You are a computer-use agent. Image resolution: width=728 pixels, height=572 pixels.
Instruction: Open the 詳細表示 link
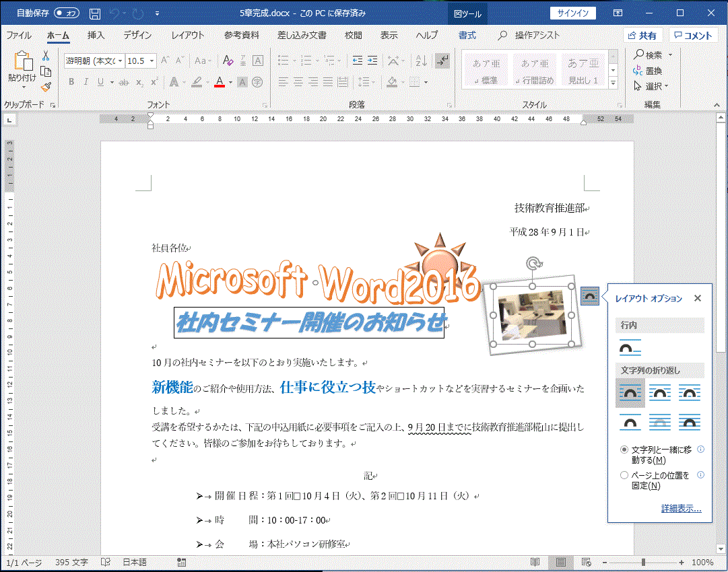[x=681, y=509]
